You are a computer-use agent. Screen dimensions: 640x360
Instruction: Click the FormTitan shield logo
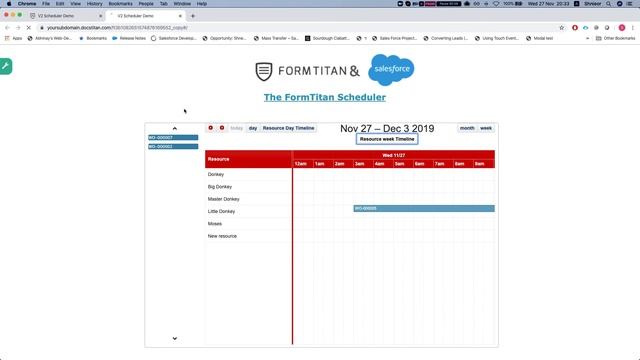pyautogui.click(x=264, y=71)
